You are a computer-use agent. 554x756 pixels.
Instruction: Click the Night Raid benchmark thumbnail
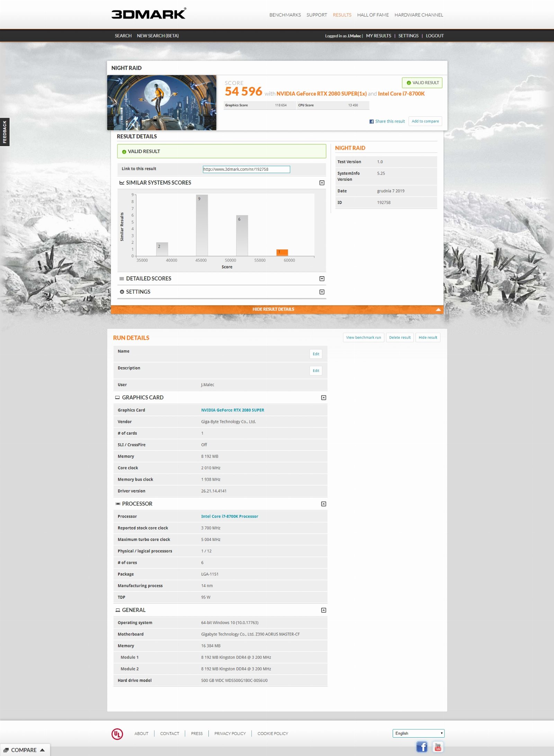162,103
